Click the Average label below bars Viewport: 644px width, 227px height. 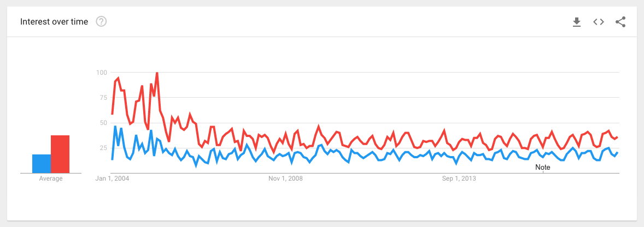pyautogui.click(x=51, y=178)
